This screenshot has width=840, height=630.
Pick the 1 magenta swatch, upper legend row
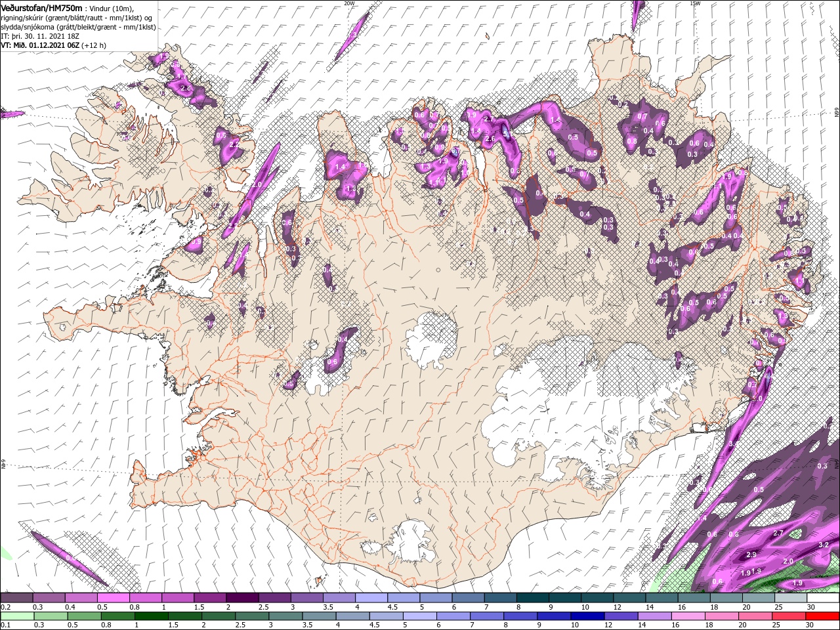point(178,598)
